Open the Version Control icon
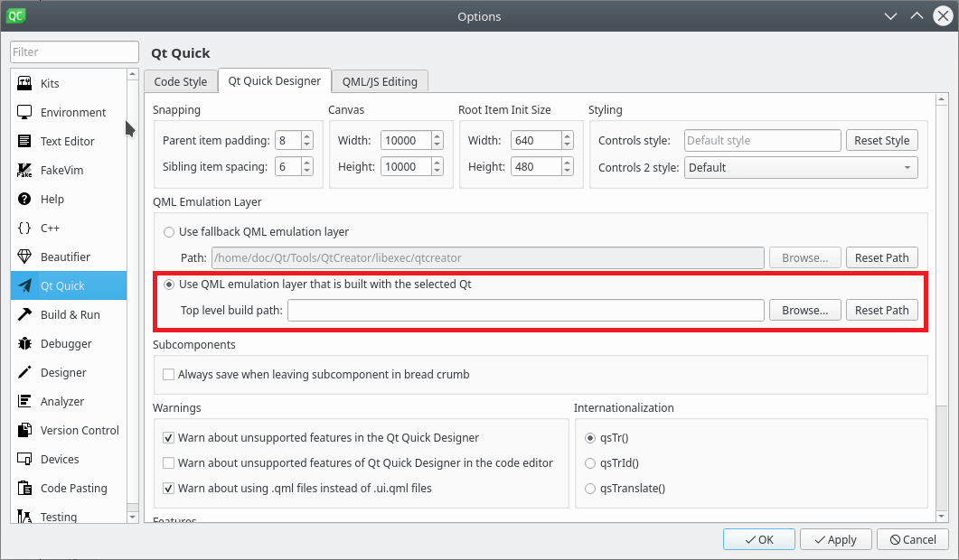 click(x=24, y=430)
